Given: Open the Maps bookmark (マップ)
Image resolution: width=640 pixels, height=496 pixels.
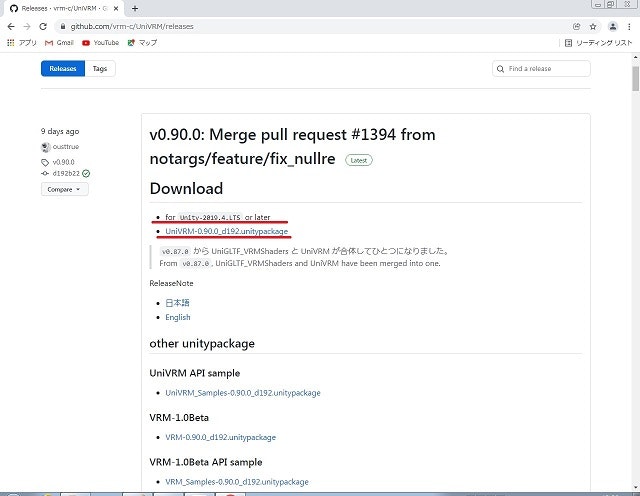Looking at the screenshot, I should click(x=142, y=42).
